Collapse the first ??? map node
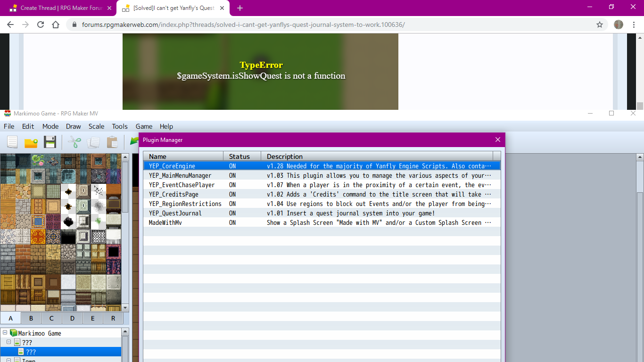Viewport: 644px width, 362px height. tap(9, 342)
